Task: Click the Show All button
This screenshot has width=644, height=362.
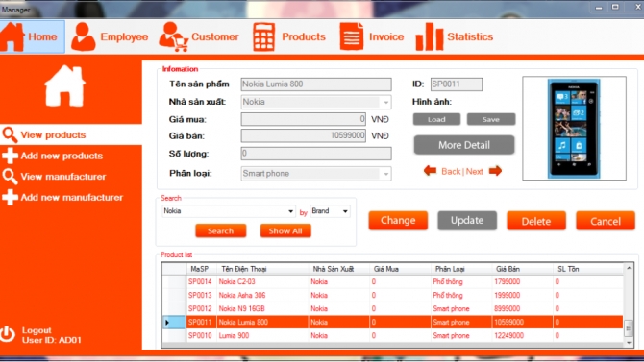Action: tap(285, 230)
